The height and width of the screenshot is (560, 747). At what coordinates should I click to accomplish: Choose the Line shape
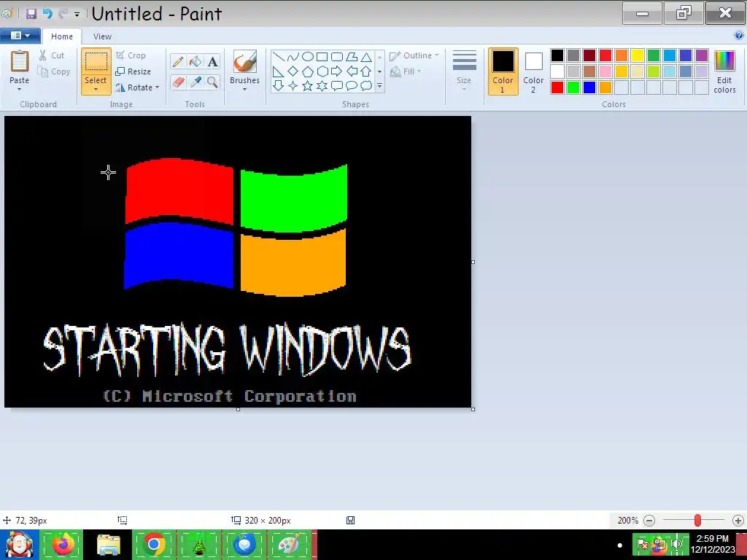pos(278,57)
